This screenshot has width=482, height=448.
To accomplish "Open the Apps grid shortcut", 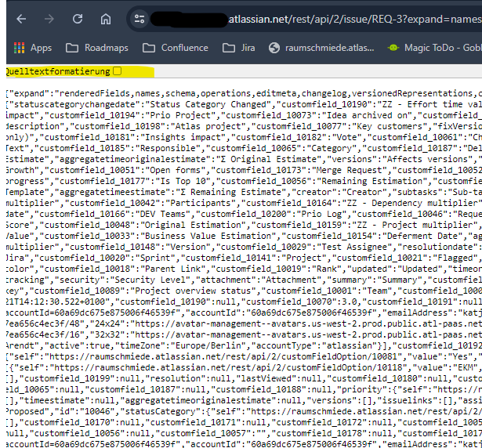I will [33, 48].
